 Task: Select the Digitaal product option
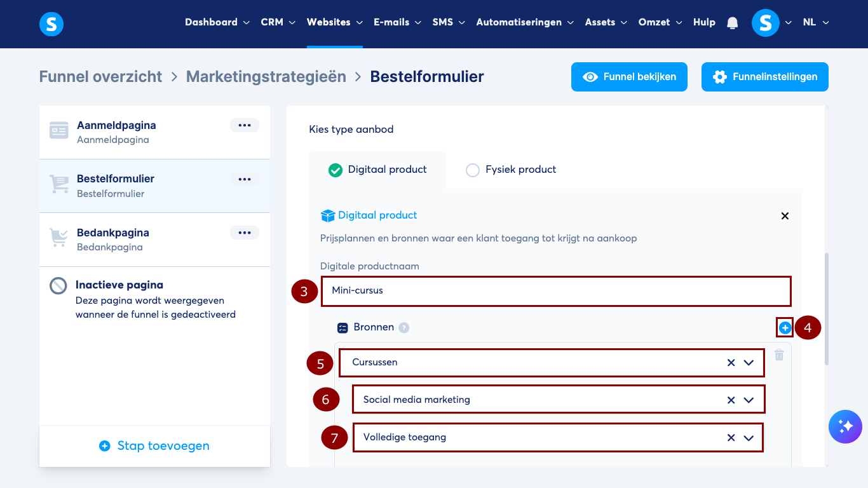(377, 170)
